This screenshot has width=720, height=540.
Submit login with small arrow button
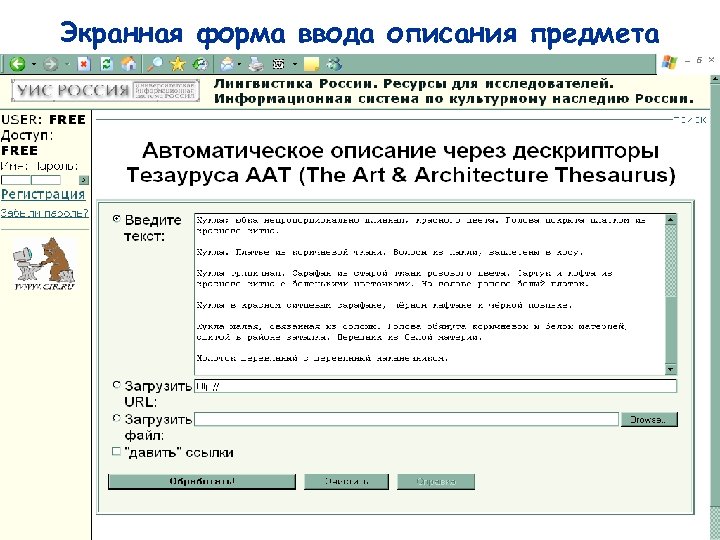pyautogui.click(x=84, y=180)
